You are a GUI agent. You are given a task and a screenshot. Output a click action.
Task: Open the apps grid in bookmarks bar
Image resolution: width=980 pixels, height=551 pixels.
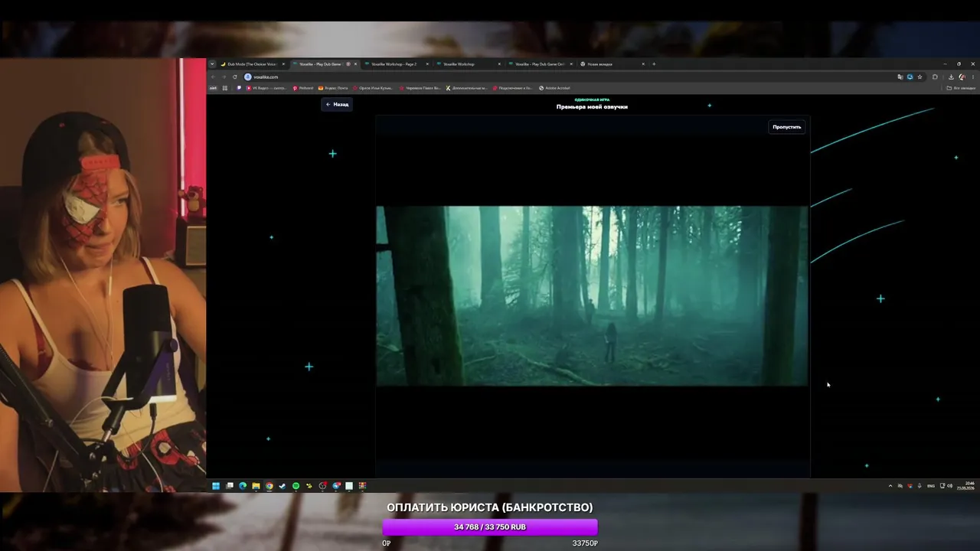(x=224, y=88)
